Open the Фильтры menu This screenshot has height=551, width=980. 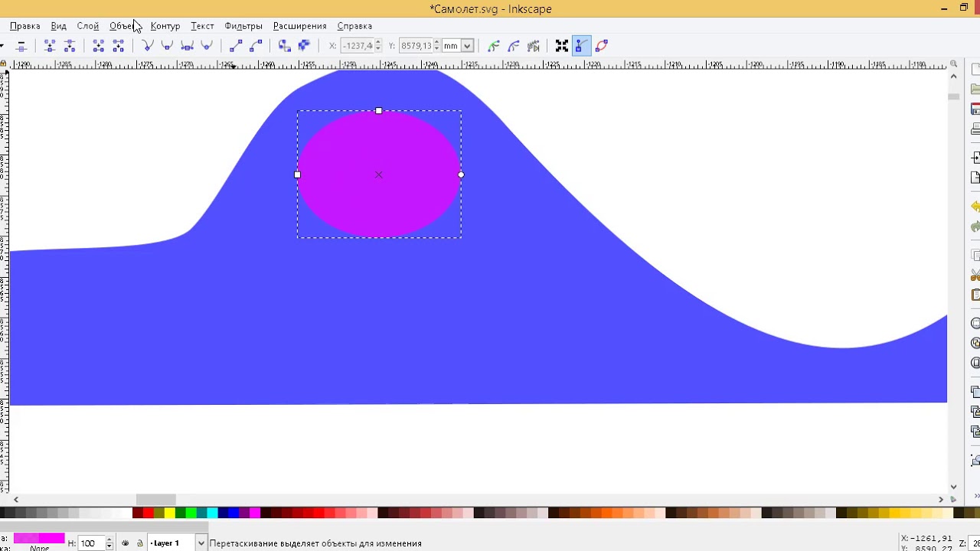[243, 26]
